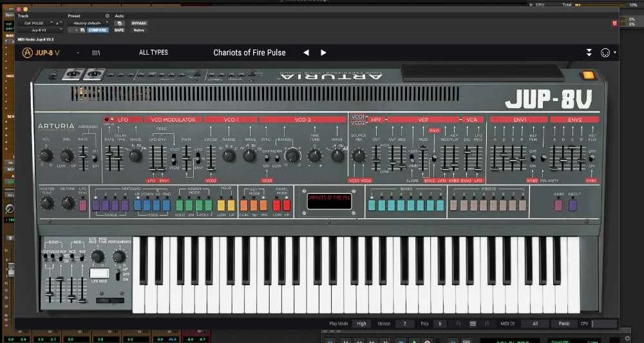The image size is (644, 343).
Task: Open the ALL TYPES filter dropdown
Action: pos(153,53)
